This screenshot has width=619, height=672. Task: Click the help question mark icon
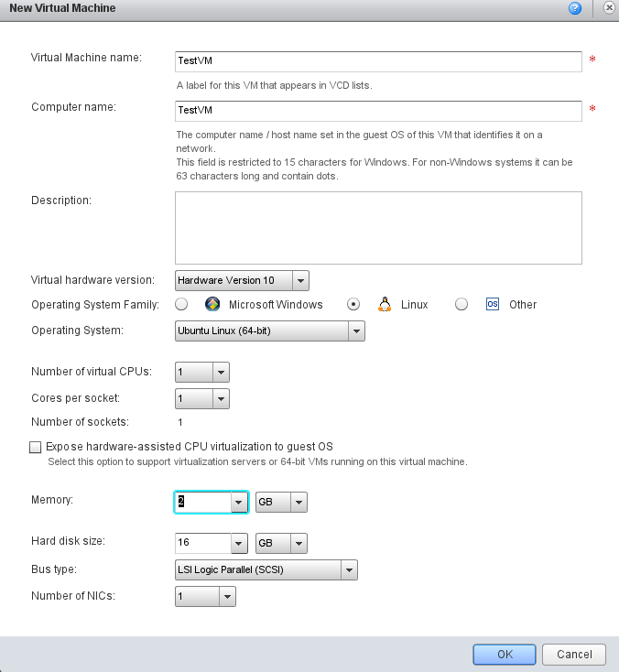575,8
